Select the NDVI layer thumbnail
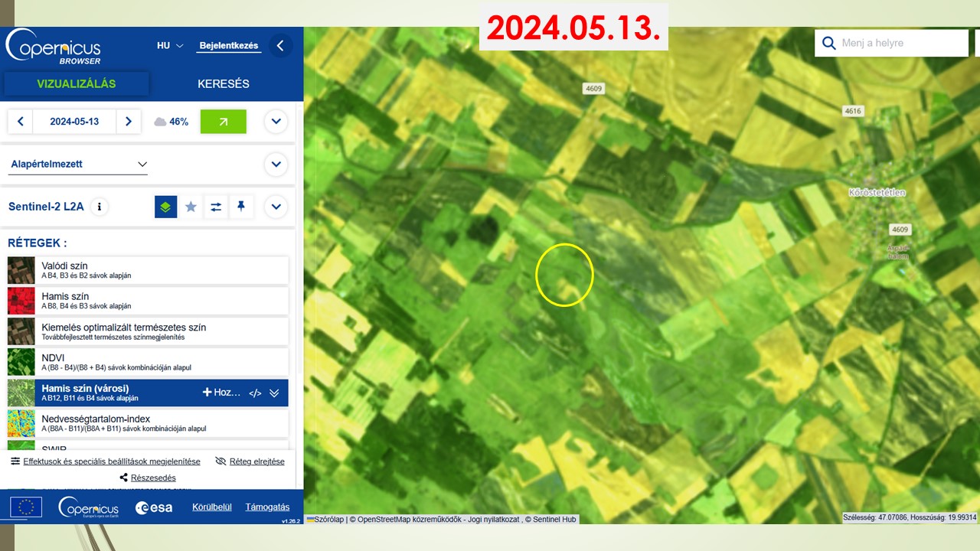Image resolution: width=980 pixels, height=551 pixels. (21, 362)
